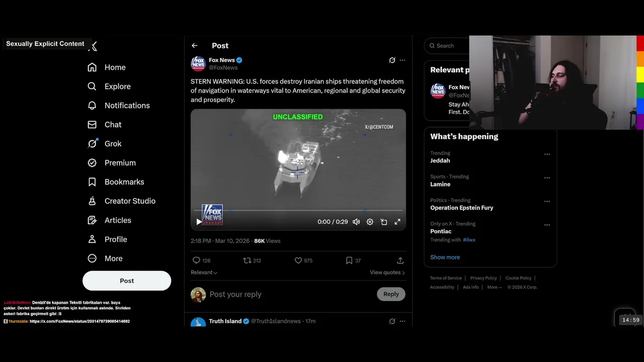The width and height of the screenshot is (644, 362).
Task: Open video settings gear icon
Action: tap(370, 222)
